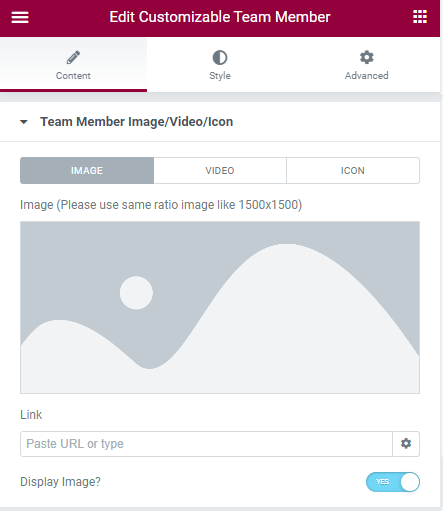Click the Advanced gear icon
This screenshot has width=443, height=511.
pos(367,57)
